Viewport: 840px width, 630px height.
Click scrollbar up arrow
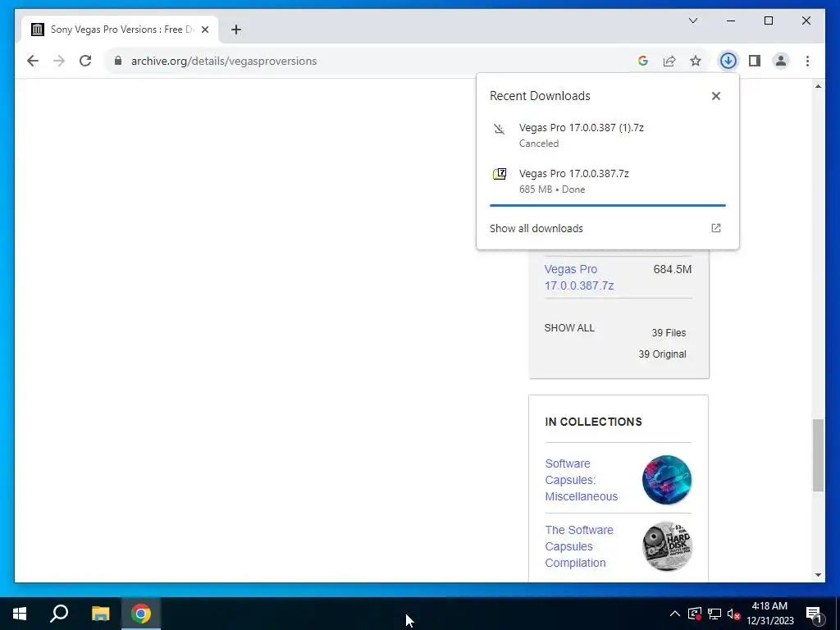(818, 86)
